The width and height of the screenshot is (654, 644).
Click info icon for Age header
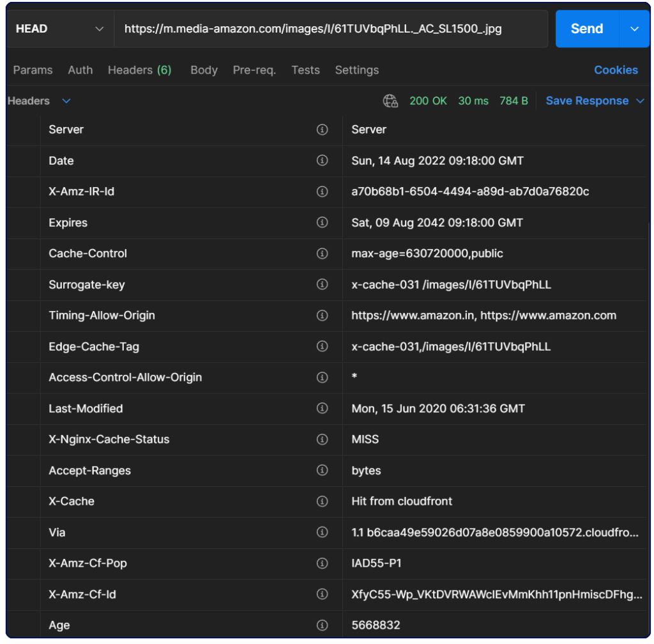click(x=322, y=625)
